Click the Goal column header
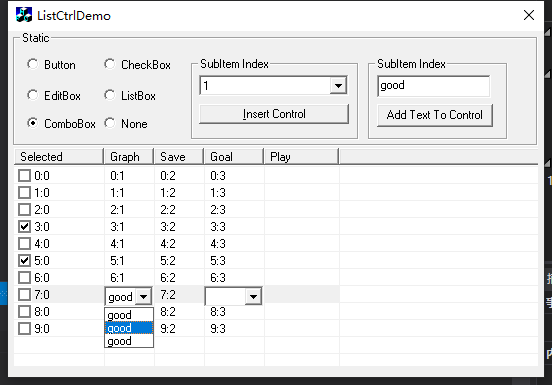 (234, 157)
